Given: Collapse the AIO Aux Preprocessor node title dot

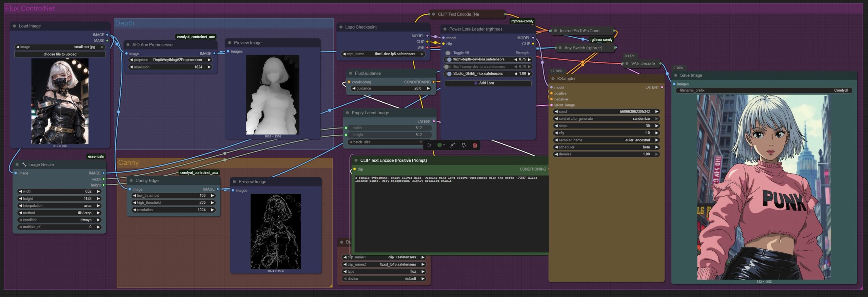Looking at the screenshot, I should tap(128, 45).
